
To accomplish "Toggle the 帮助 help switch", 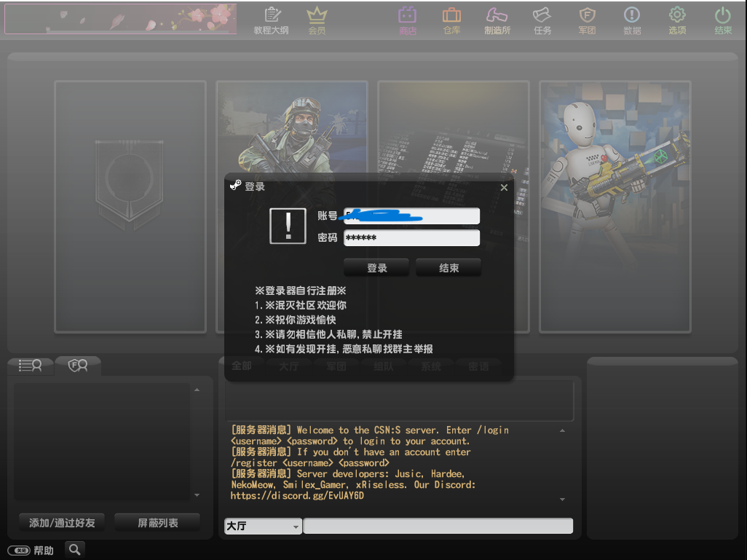I will tap(19, 551).
